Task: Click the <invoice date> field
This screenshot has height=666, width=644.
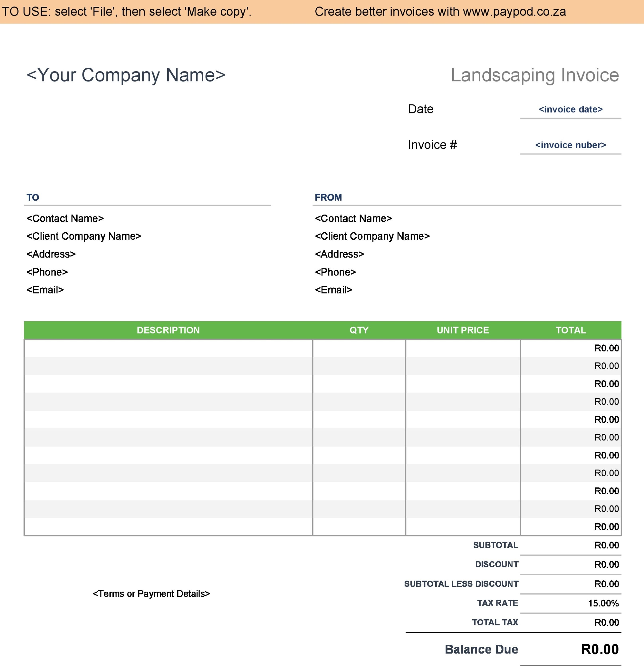Action: [571, 110]
